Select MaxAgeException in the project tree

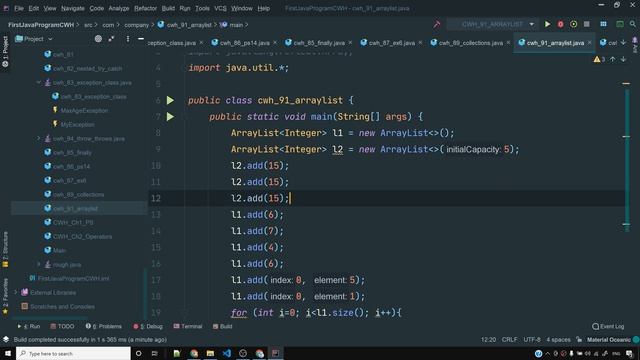click(84, 111)
